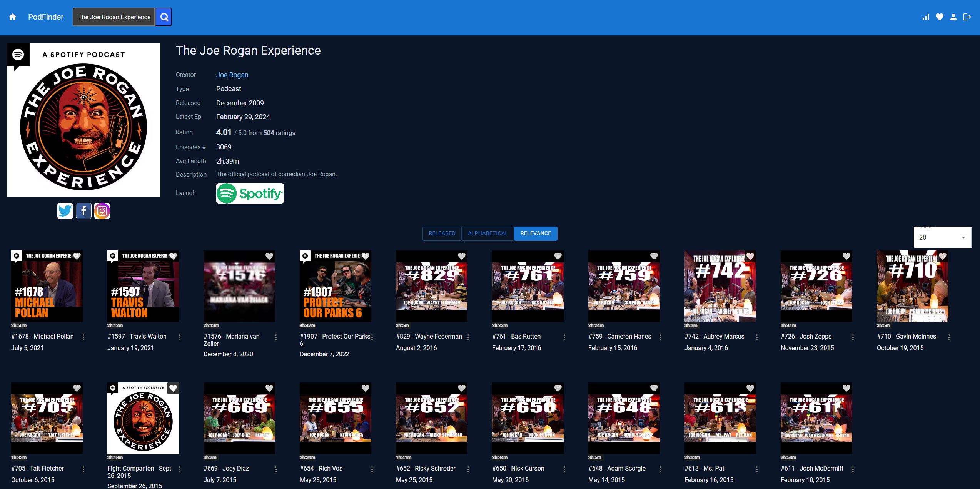This screenshot has height=489, width=980.
Task: Click the podcast search input field
Action: click(114, 17)
